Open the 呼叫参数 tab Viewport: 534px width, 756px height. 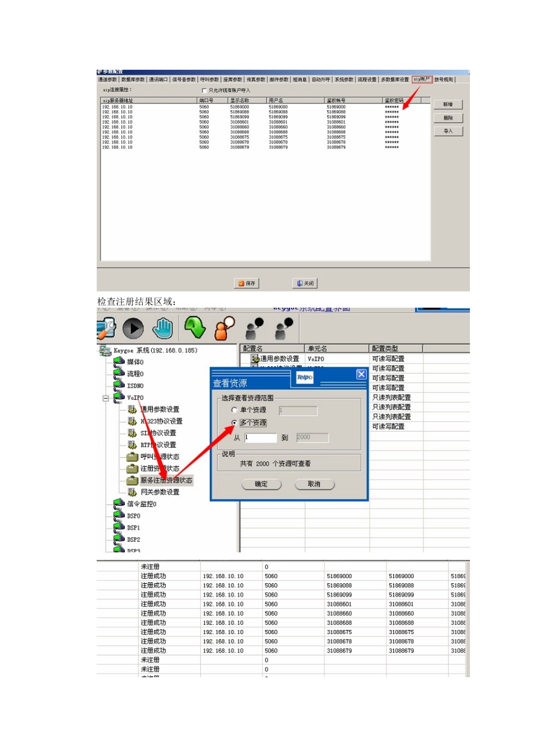tap(210, 79)
